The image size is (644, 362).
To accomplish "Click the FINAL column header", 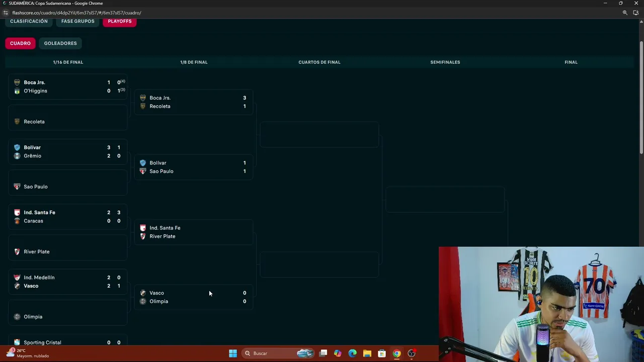I will click(571, 62).
